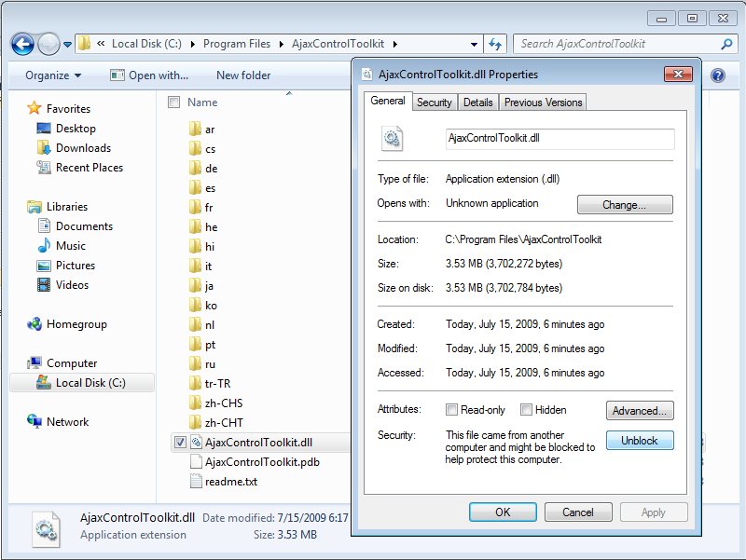Image resolution: width=746 pixels, height=560 pixels.
Task: Click the Pictures library icon
Action: 44,266
